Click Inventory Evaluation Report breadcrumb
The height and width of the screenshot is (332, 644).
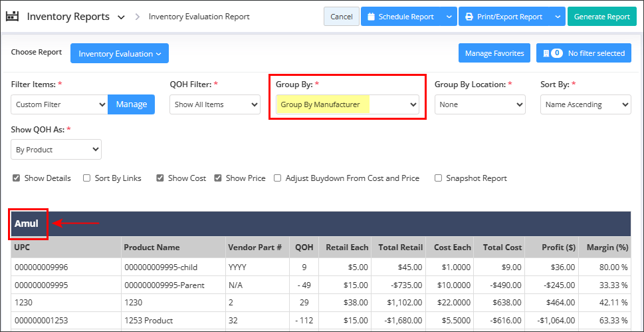pyautogui.click(x=199, y=17)
